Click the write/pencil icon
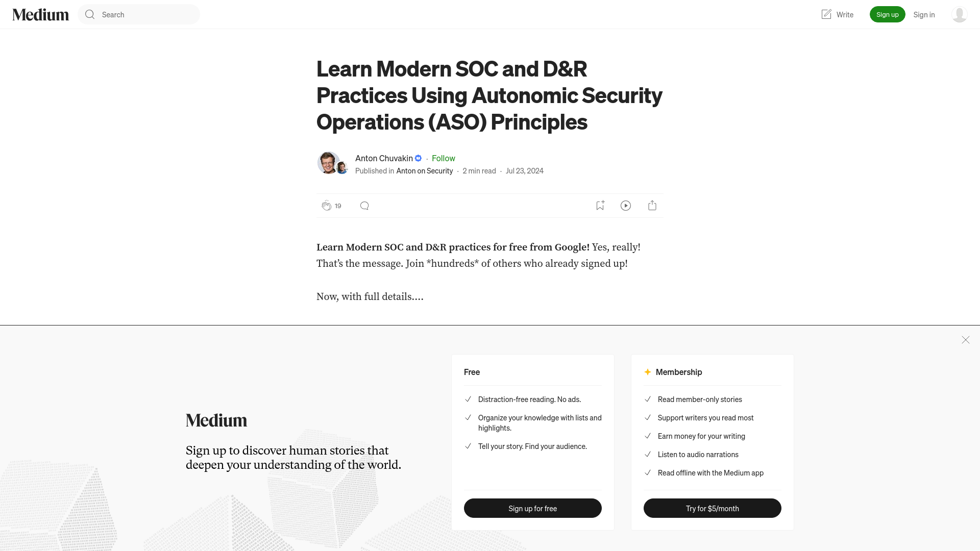 coord(826,14)
